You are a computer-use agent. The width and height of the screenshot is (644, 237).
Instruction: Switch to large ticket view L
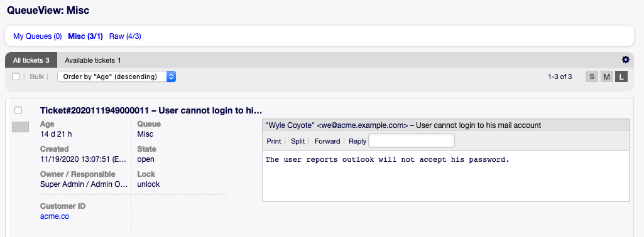[x=621, y=76]
